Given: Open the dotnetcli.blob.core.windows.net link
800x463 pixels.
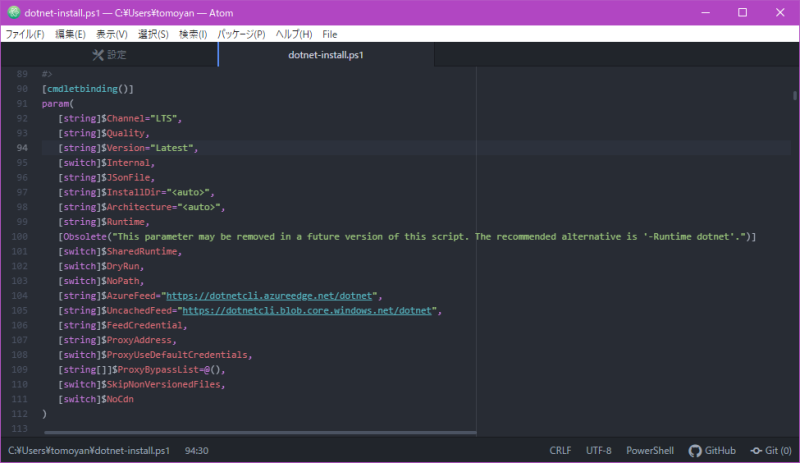Looking at the screenshot, I should tap(307, 310).
